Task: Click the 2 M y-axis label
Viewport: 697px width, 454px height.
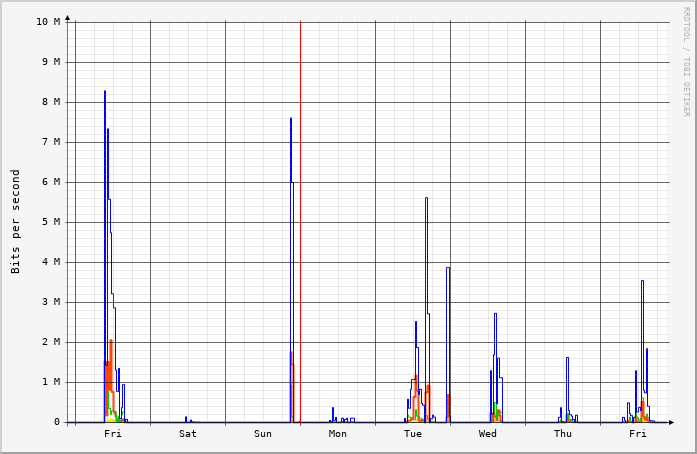Action: (x=51, y=342)
